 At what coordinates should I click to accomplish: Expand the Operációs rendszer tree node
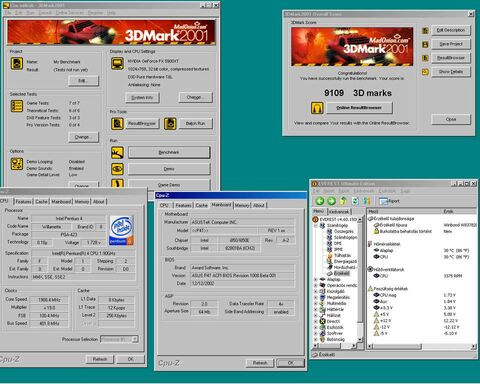point(315,285)
